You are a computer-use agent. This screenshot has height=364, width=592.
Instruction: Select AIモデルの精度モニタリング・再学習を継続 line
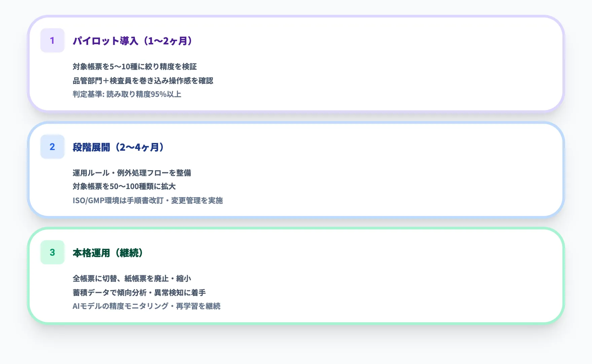147,306
